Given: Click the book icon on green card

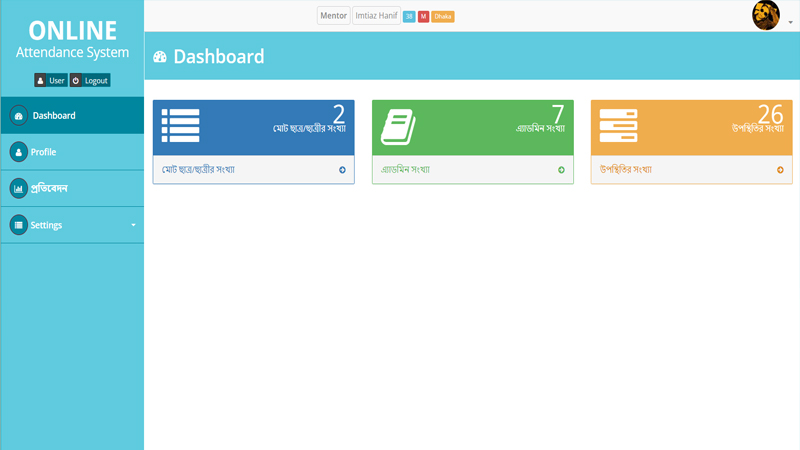Looking at the screenshot, I should click(x=398, y=126).
